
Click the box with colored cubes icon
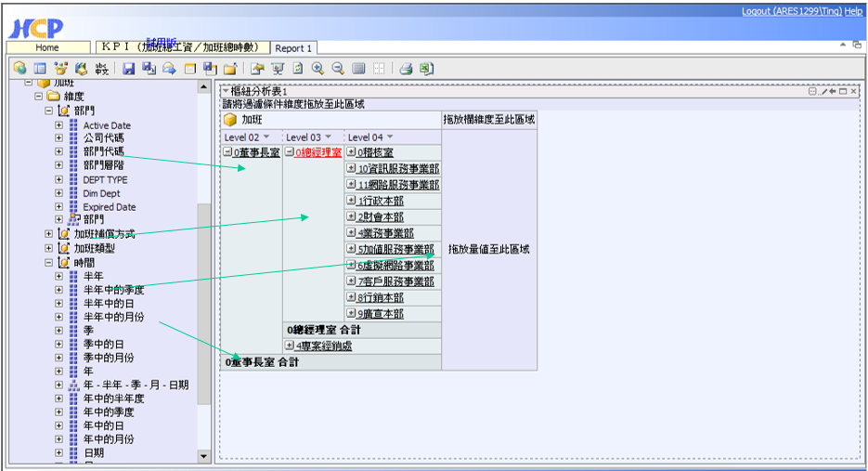(x=60, y=68)
